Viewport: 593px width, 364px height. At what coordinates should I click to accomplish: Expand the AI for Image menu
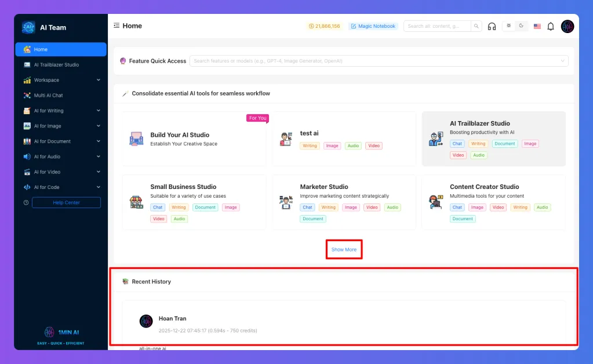click(x=61, y=126)
